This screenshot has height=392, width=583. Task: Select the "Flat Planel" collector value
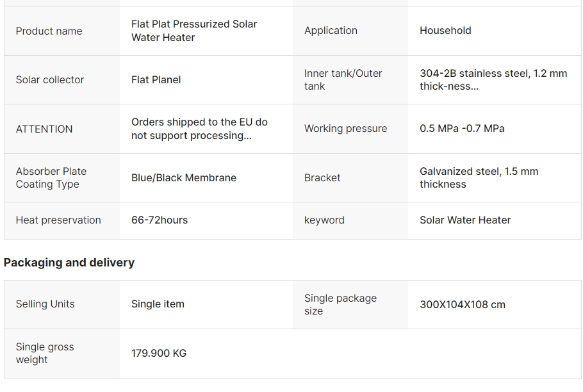click(156, 79)
